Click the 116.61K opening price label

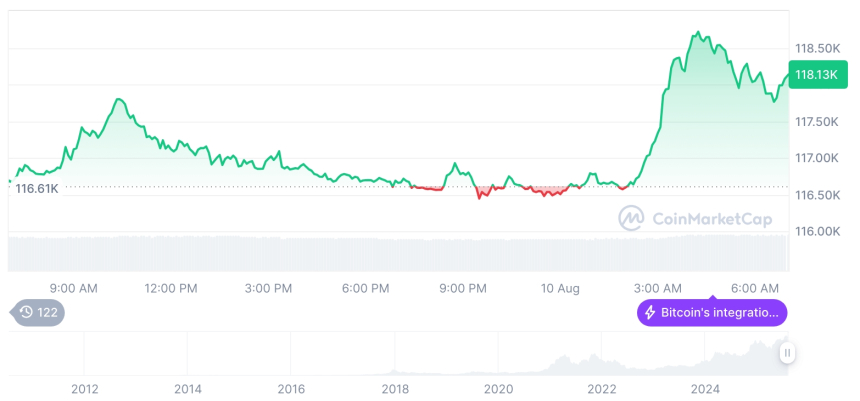coord(37,188)
